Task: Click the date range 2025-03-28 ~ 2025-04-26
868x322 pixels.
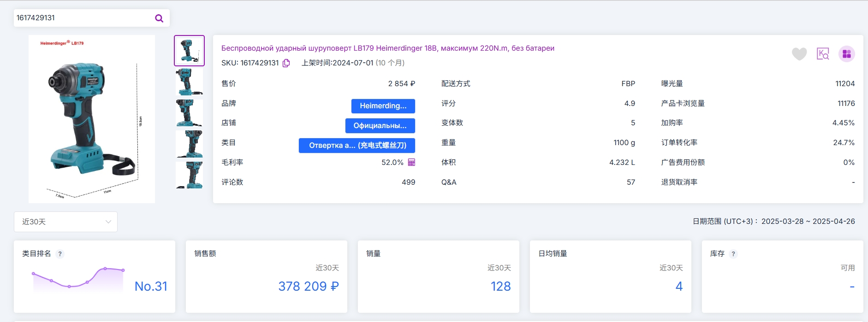Action: [808, 222]
